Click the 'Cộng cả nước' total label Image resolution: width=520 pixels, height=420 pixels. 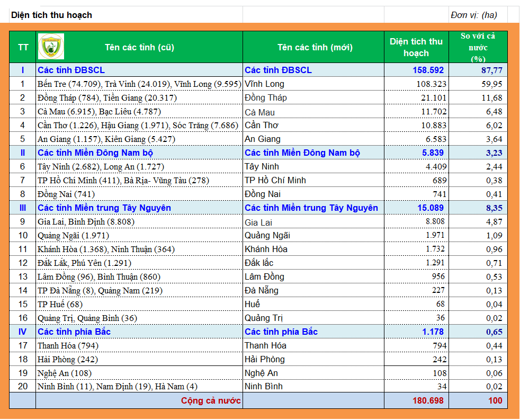tap(211, 400)
